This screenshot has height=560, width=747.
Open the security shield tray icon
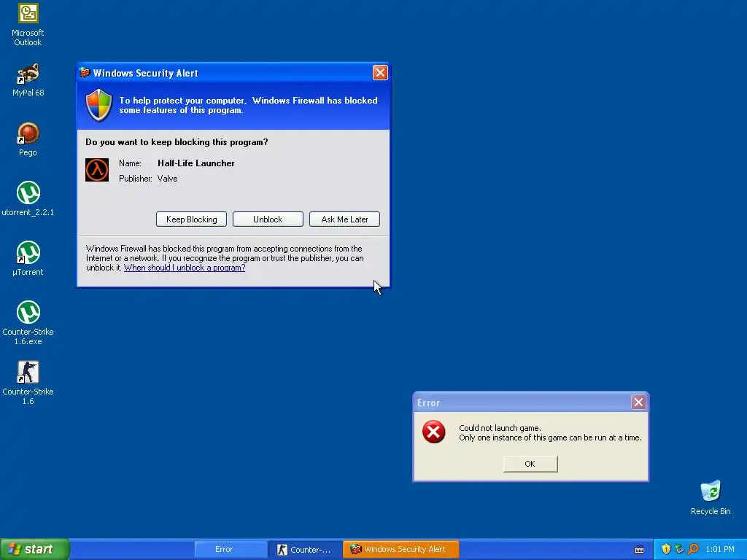tap(666, 549)
